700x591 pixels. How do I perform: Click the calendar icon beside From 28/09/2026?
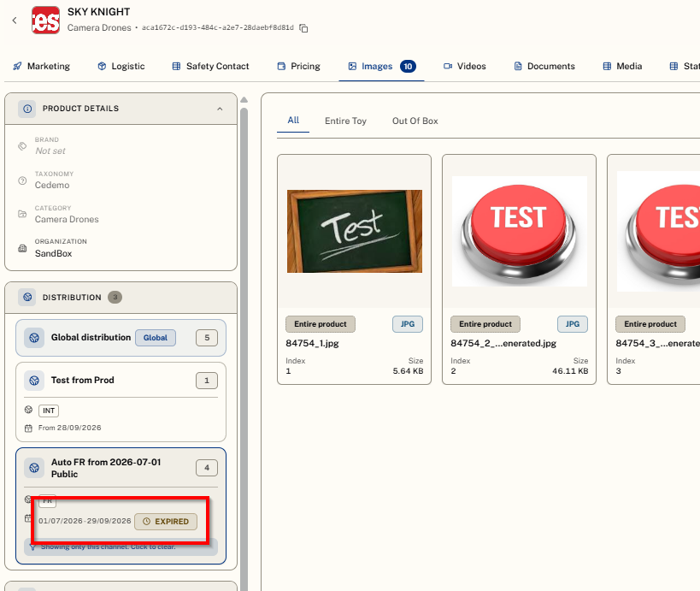(x=28, y=428)
